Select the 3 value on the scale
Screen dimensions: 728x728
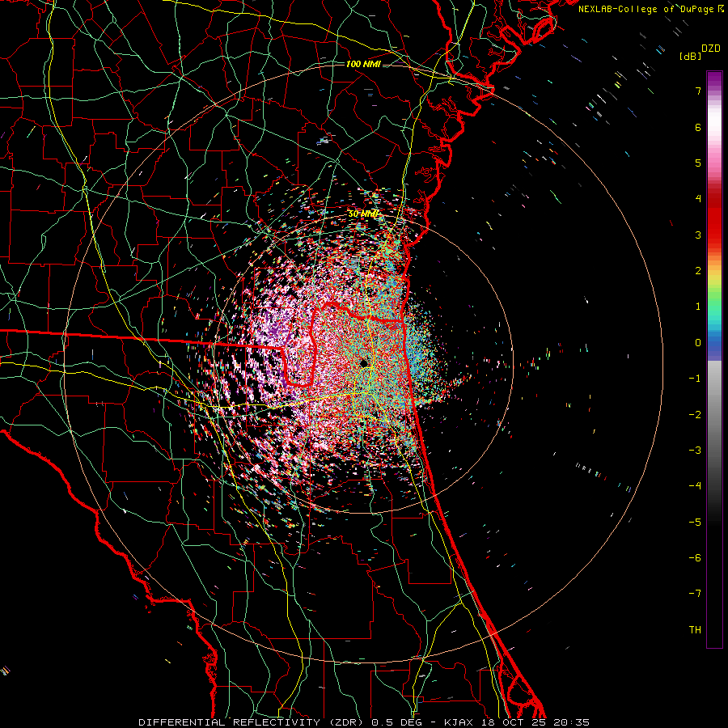[x=698, y=235]
